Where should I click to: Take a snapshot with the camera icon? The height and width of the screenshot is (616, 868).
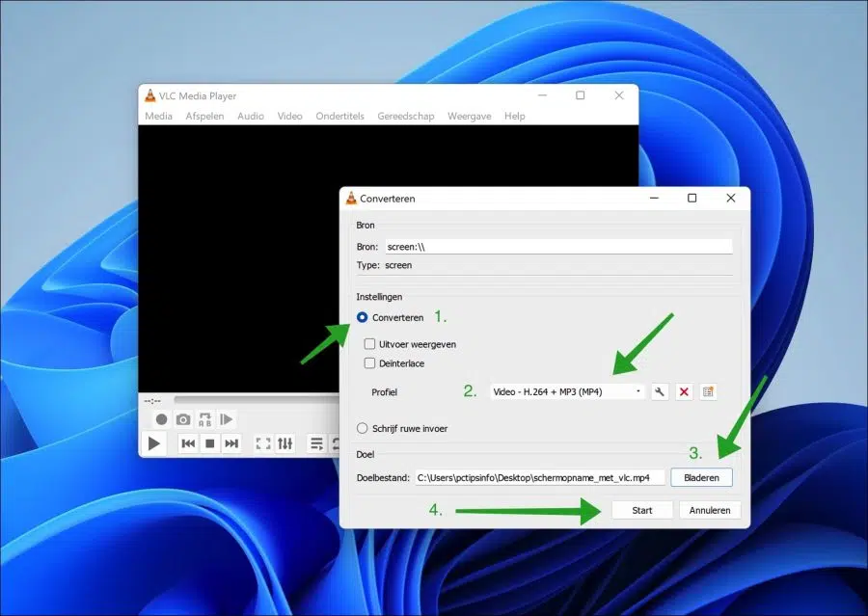pyautogui.click(x=183, y=419)
